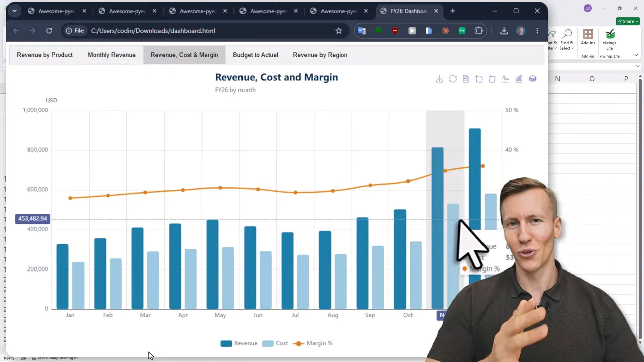The width and height of the screenshot is (644, 362).
Task: Click Chrome's reload page button
Action: tap(49, 31)
